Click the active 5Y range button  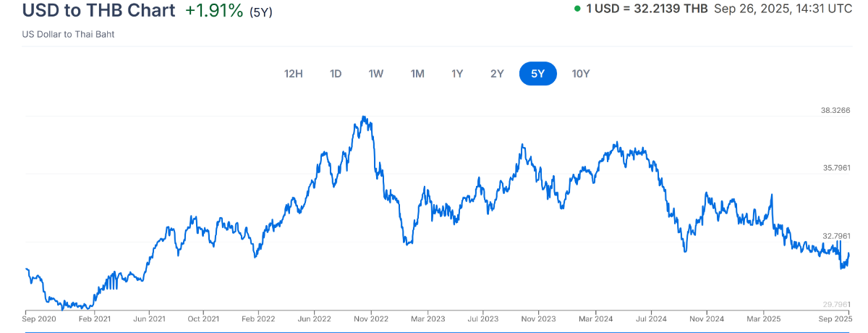click(x=538, y=73)
